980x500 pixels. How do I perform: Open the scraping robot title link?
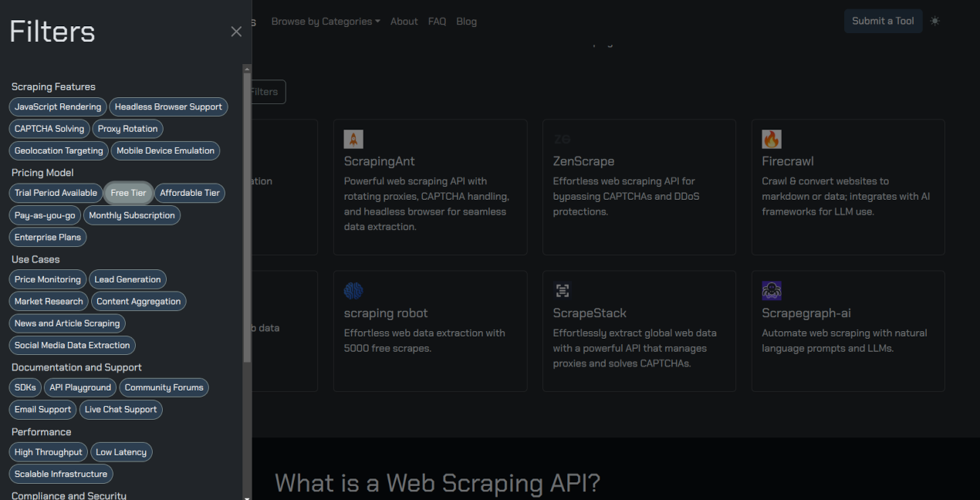(x=386, y=313)
